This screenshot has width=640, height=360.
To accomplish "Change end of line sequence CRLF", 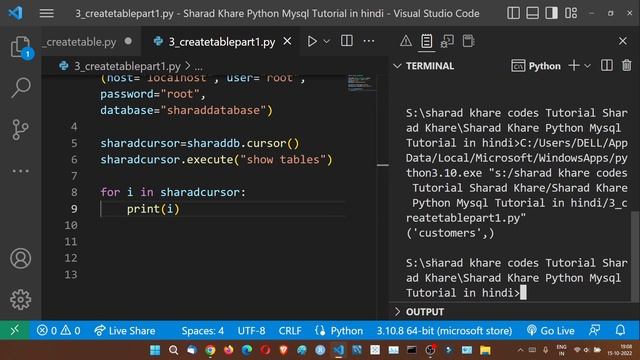I will [290, 330].
